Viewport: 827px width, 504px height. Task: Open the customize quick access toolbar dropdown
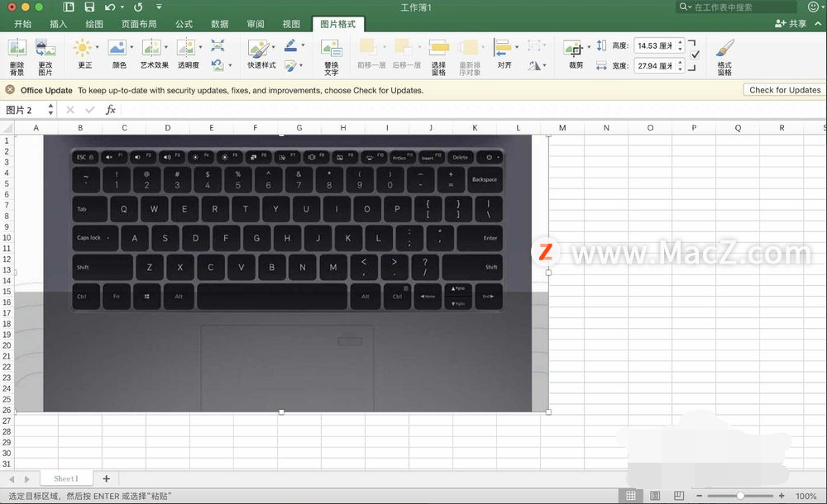[x=159, y=7]
